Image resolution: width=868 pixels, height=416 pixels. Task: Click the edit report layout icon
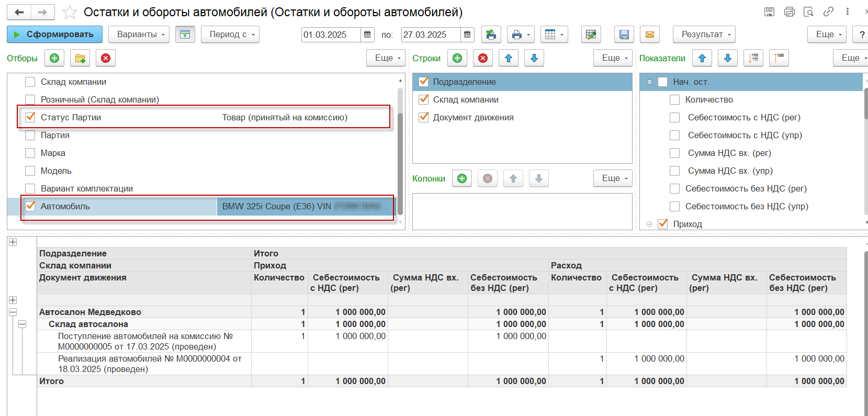pos(591,35)
